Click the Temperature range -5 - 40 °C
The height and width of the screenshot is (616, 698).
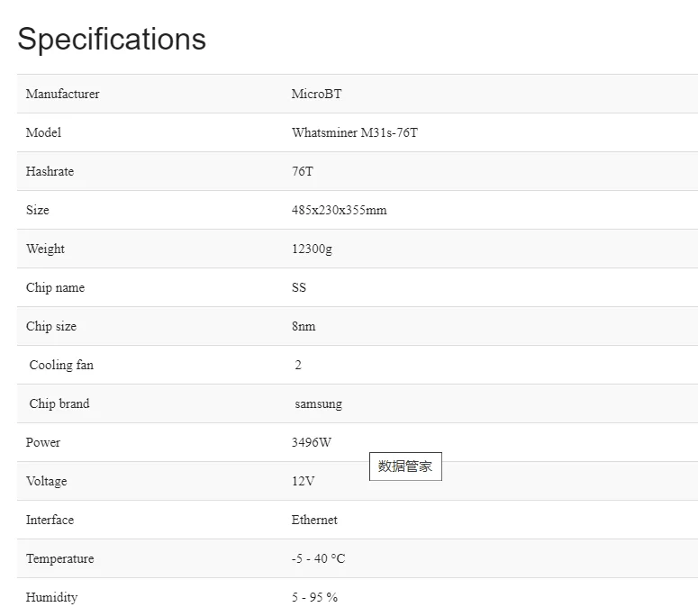coord(318,558)
